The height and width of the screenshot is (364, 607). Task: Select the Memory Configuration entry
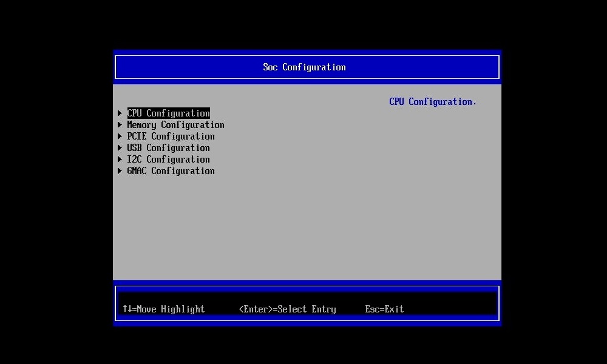(175, 124)
